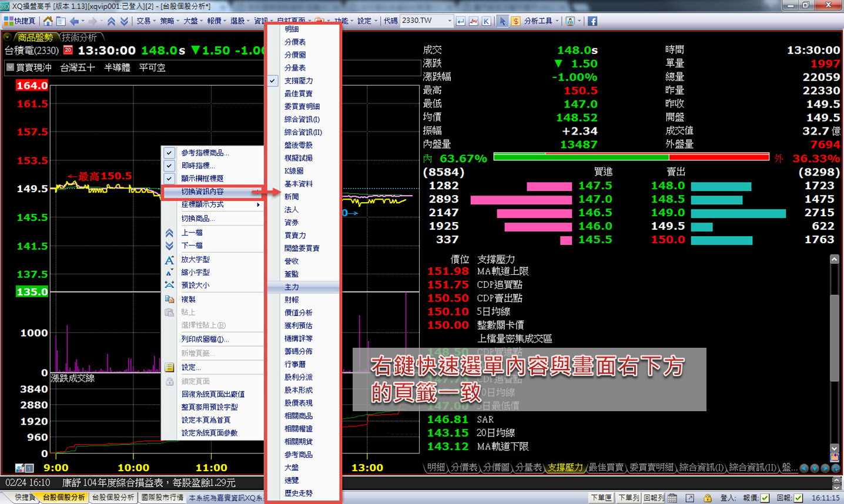The width and height of the screenshot is (844, 504).
Task: Select the pointer cursor tool
Action: [x=503, y=21]
